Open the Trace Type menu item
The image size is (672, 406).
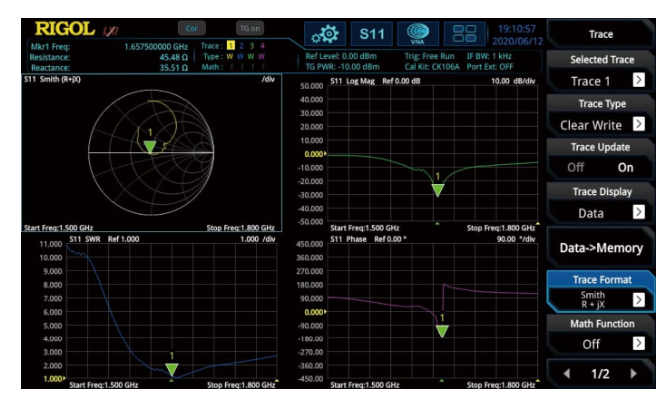click(x=600, y=115)
